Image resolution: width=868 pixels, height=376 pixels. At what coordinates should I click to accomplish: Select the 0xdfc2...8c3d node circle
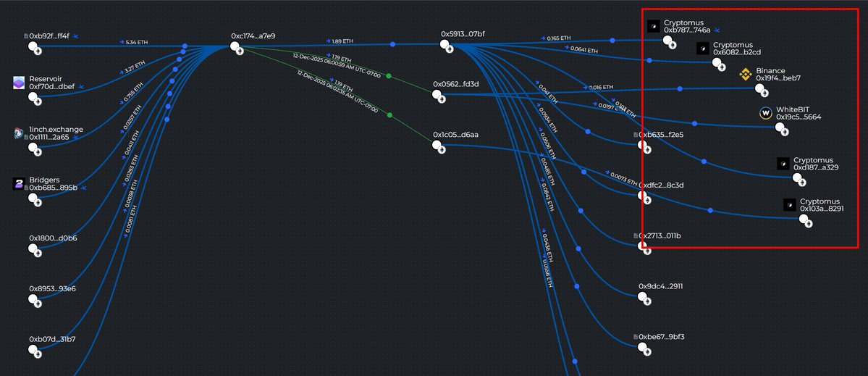tap(642, 195)
